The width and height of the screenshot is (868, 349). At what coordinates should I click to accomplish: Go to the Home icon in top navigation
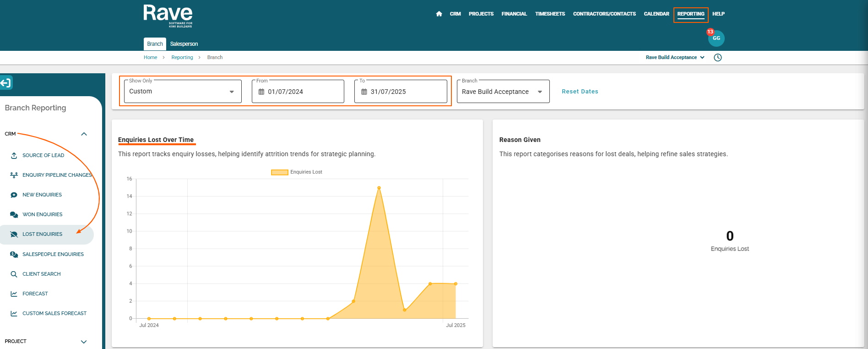(x=439, y=14)
